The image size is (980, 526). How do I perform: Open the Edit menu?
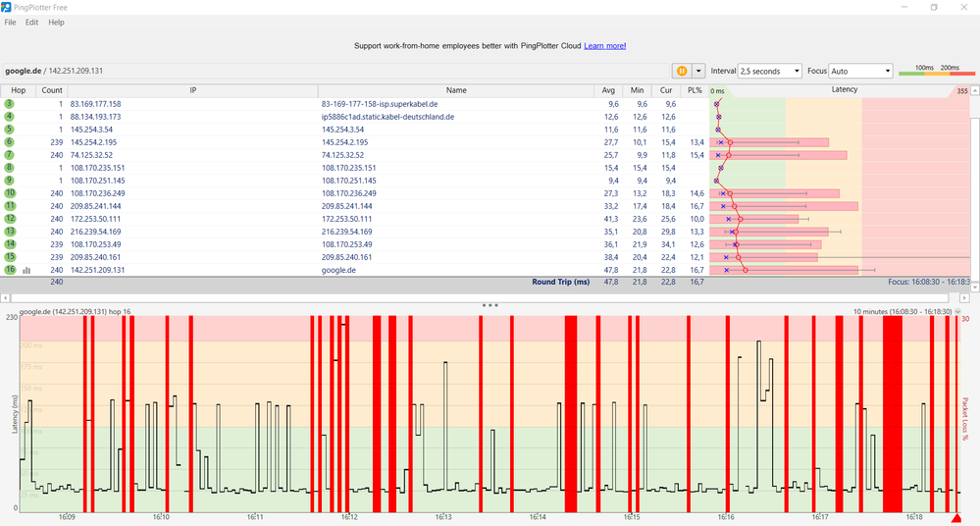pyautogui.click(x=32, y=22)
